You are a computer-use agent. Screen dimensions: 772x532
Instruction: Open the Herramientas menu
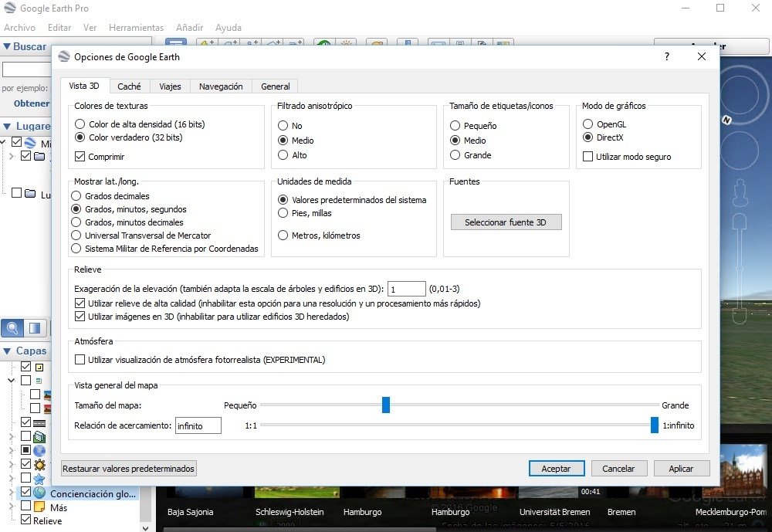click(136, 28)
